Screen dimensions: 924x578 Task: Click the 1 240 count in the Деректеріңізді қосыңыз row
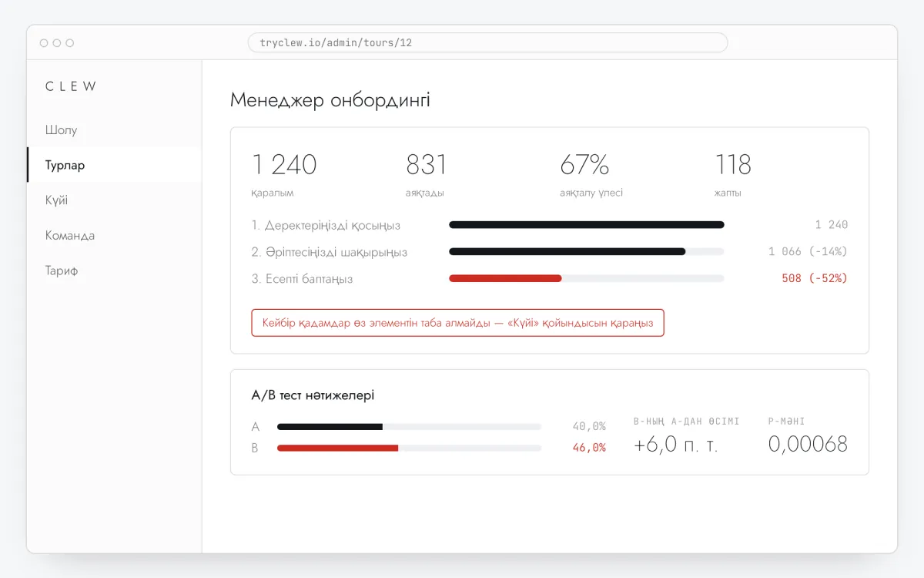[832, 225]
